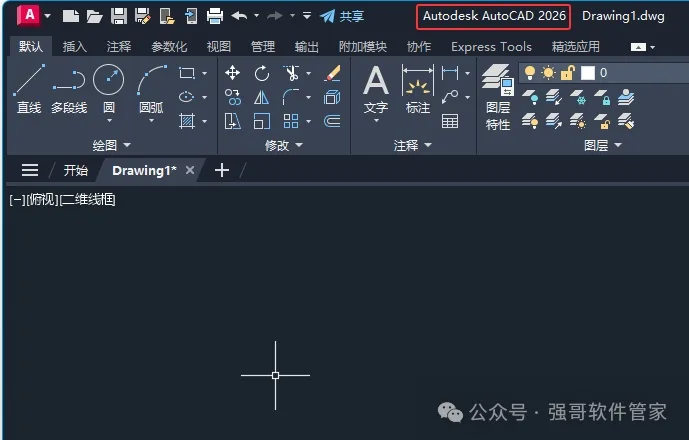Open 图层特性 layer properties manager
Screen dimensions: 689x440
[498, 98]
